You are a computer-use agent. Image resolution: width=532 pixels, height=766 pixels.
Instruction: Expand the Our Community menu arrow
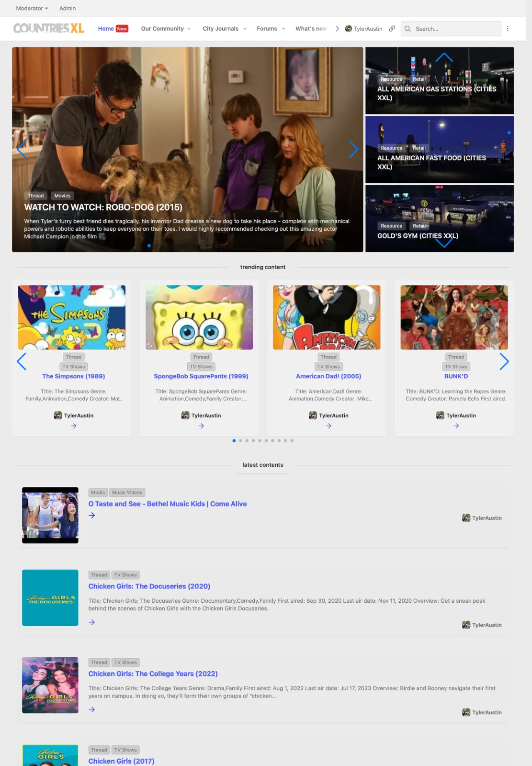click(189, 29)
